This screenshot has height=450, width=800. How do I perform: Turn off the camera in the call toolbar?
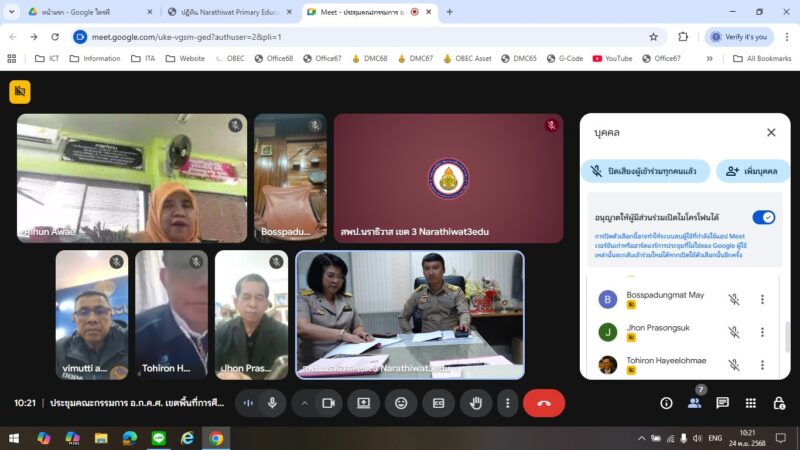[x=327, y=403]
